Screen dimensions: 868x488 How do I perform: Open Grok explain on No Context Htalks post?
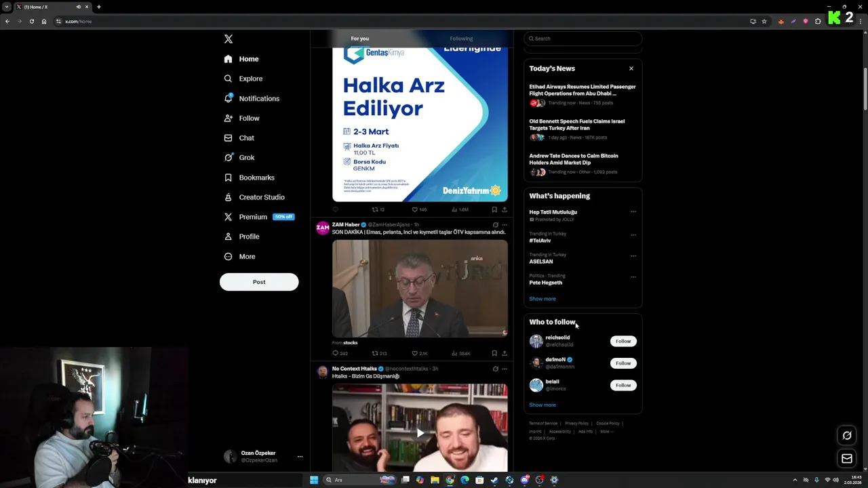coord(496,369)
